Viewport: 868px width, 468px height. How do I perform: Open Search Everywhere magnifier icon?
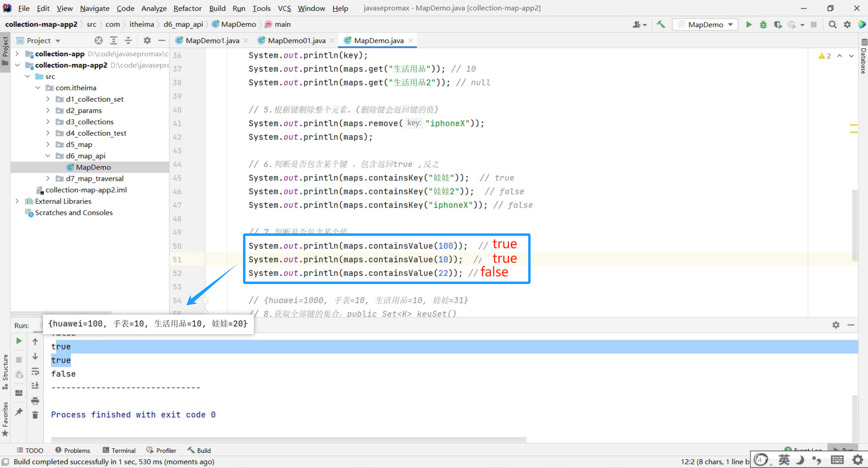833,25
